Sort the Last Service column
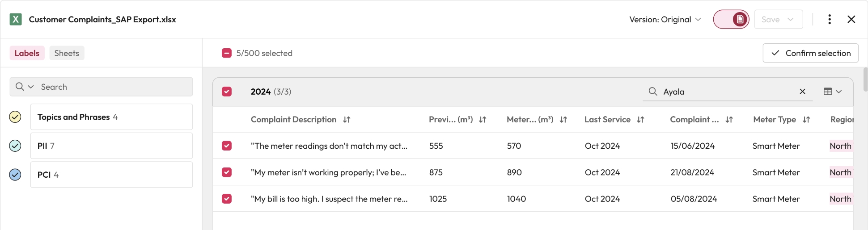868x230 pixels. [x=640, y=120]
